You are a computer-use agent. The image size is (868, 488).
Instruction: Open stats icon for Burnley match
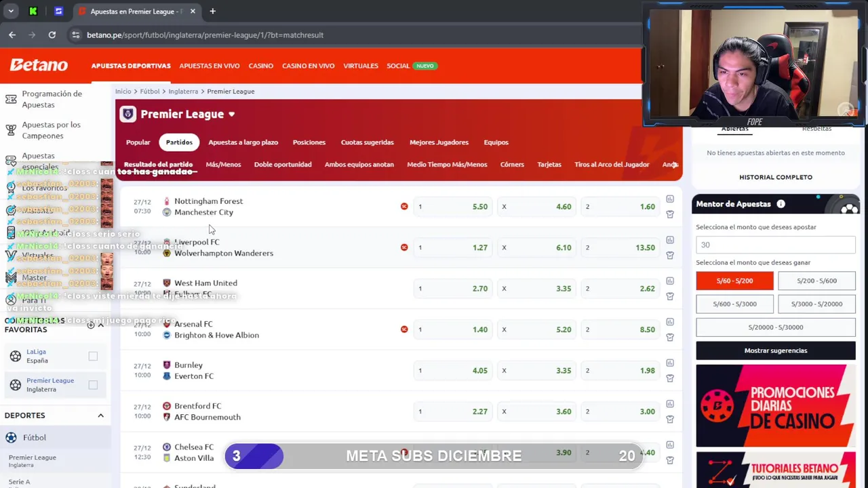tap(670, 363)
